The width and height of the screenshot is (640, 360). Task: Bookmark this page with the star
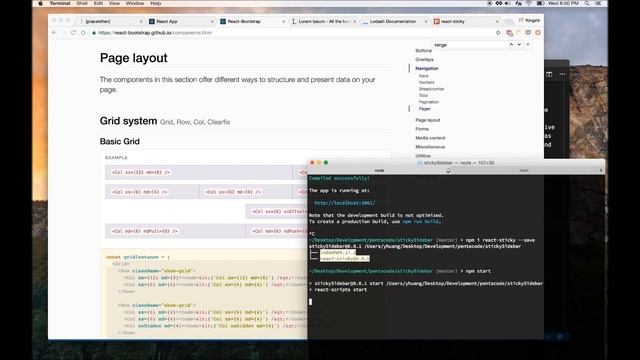tap(498, 33)
